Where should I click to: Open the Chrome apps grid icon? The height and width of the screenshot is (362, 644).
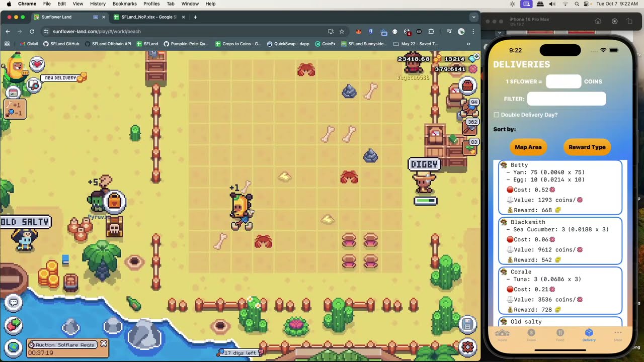[7, 44]
